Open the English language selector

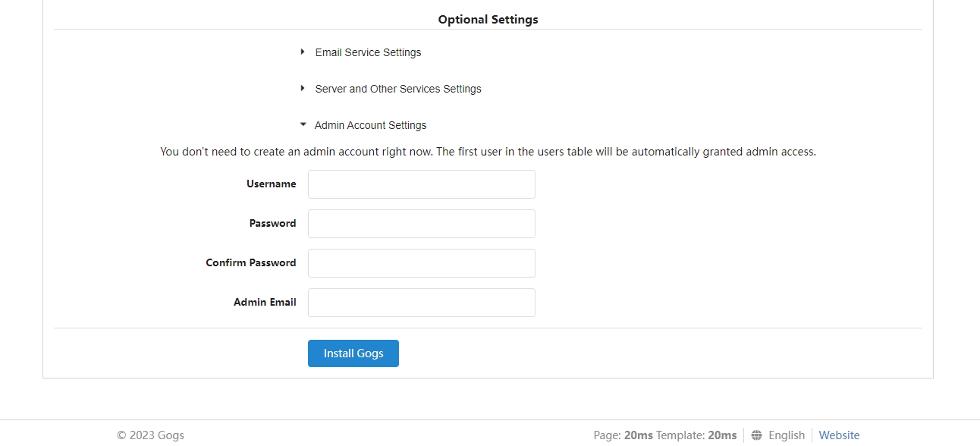(x=786, y=435)
